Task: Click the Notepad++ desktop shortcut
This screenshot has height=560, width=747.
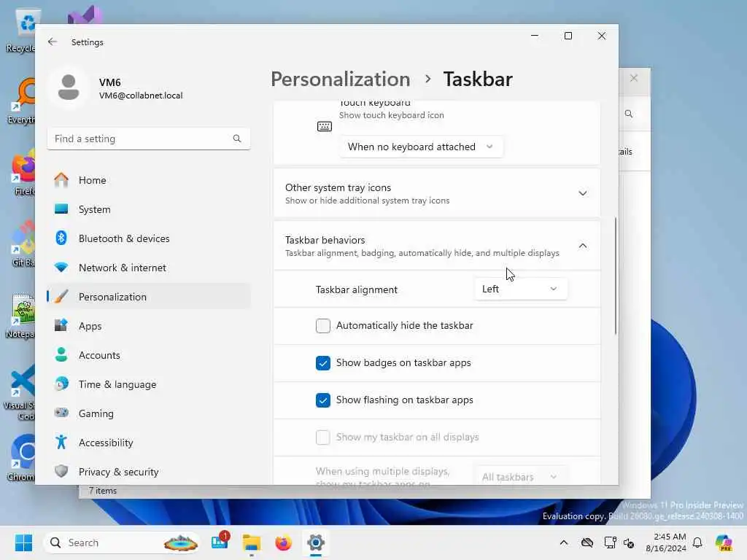Action: [21, 315]
